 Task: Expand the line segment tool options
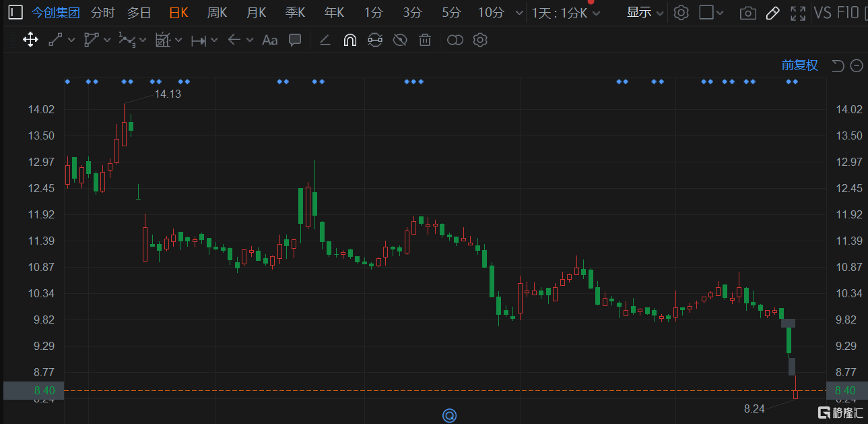tap(71, 40)
